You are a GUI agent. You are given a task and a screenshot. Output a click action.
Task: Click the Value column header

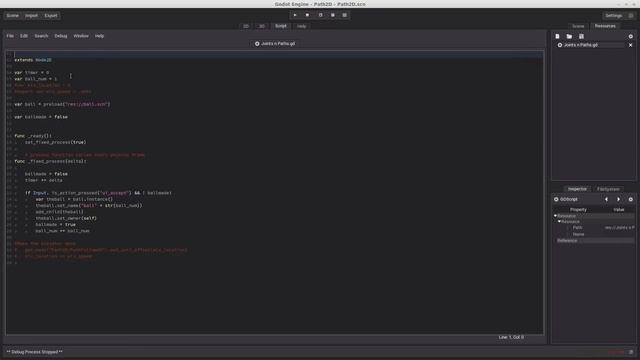tap(619, 209)
